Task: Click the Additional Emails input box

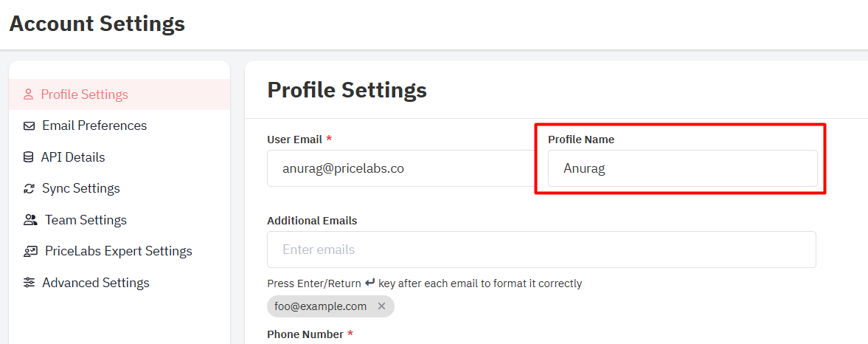Action: pos(541,250)
